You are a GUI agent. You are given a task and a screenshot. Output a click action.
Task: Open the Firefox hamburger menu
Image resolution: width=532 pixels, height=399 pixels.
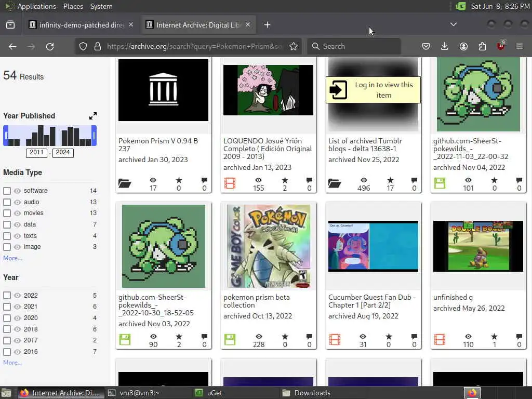(x=520, y=46)
